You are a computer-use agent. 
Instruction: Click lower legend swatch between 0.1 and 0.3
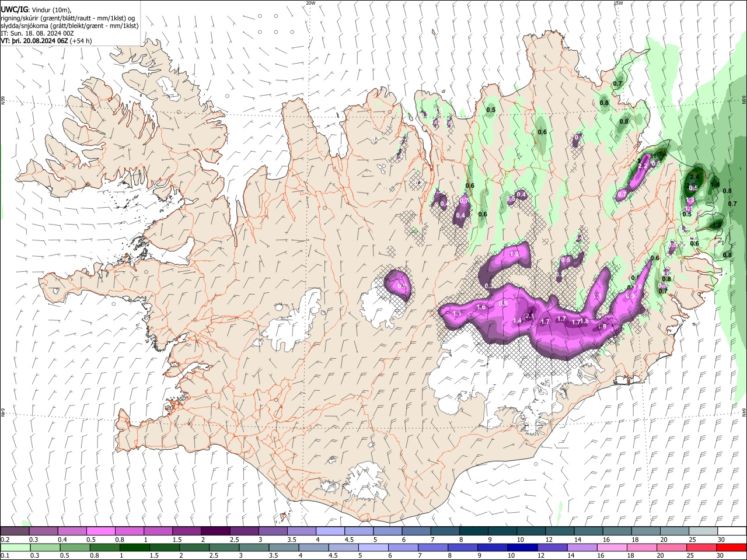tap(15, 547)
